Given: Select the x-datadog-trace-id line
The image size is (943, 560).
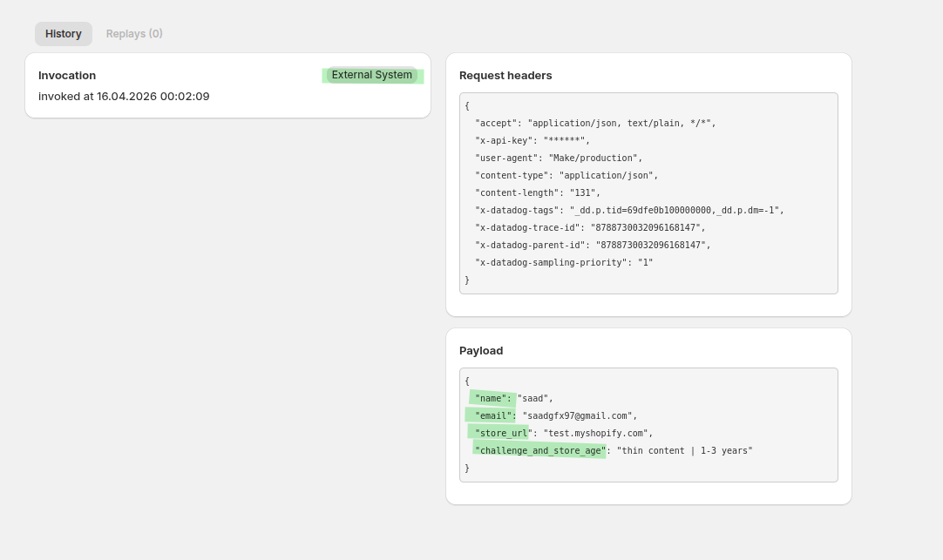Looking at the screenshot, I should [589, 228].
